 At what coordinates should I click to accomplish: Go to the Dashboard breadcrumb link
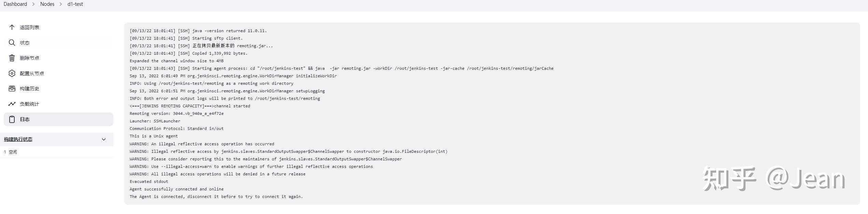(15, 4)
